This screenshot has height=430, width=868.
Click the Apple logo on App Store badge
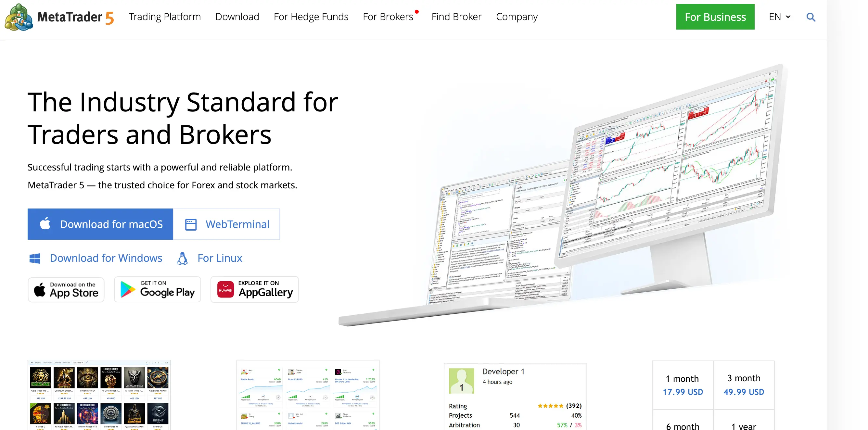[40, 289]
